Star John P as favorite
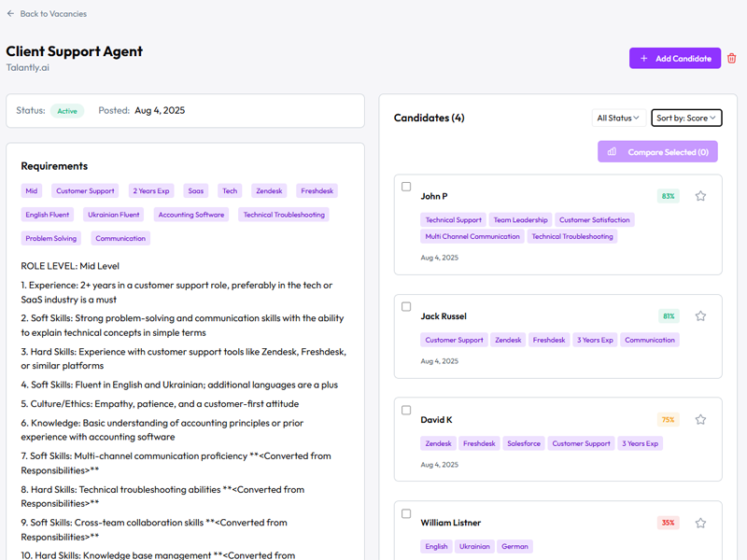 pyautogui.click(x=700, y=196)
